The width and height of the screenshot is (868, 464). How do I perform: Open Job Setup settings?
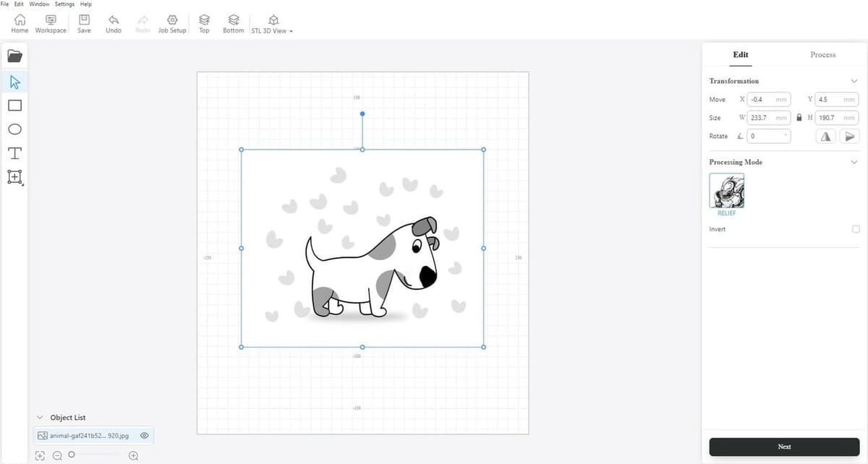pyautogui.click(x=172, y=24)
